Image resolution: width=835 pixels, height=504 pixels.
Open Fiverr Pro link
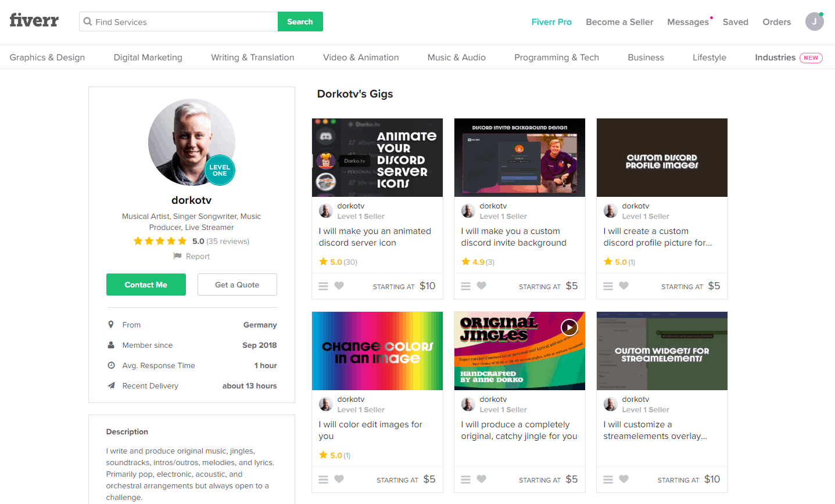[551, 22]
